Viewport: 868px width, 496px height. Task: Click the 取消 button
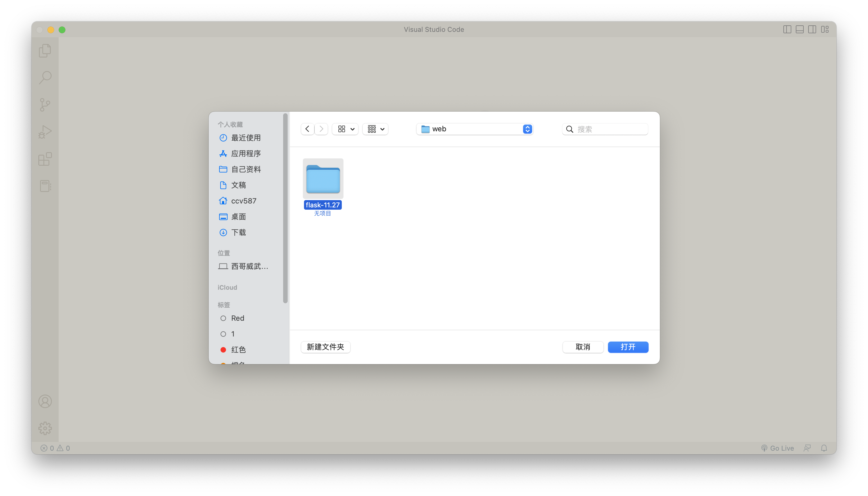[x=583, y=347]
